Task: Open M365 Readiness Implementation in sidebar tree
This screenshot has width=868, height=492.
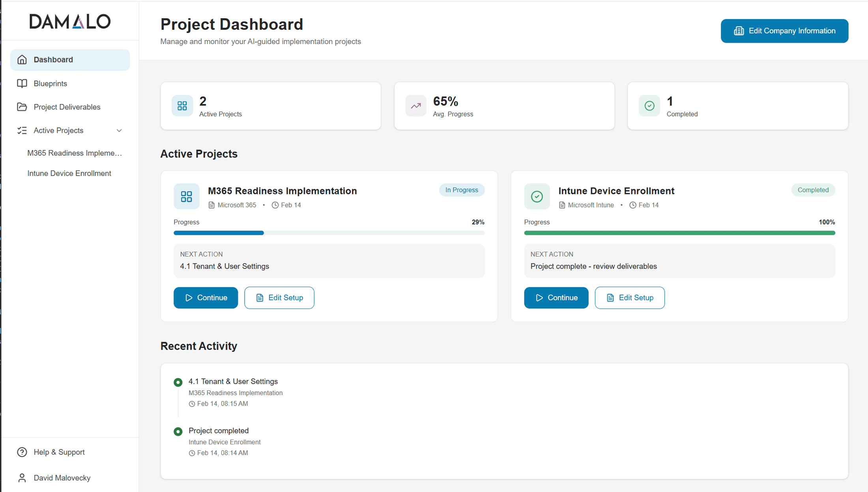Action: click(x=75, y=153)
